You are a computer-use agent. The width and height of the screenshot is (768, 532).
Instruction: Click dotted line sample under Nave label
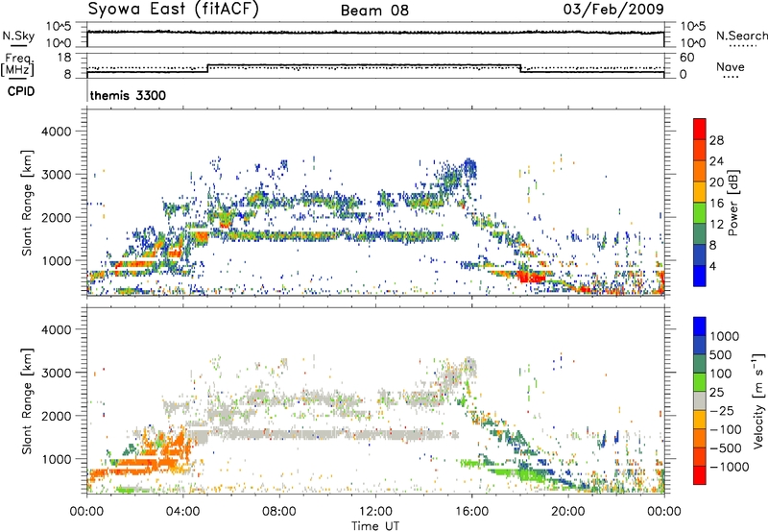tap(732, 77)
